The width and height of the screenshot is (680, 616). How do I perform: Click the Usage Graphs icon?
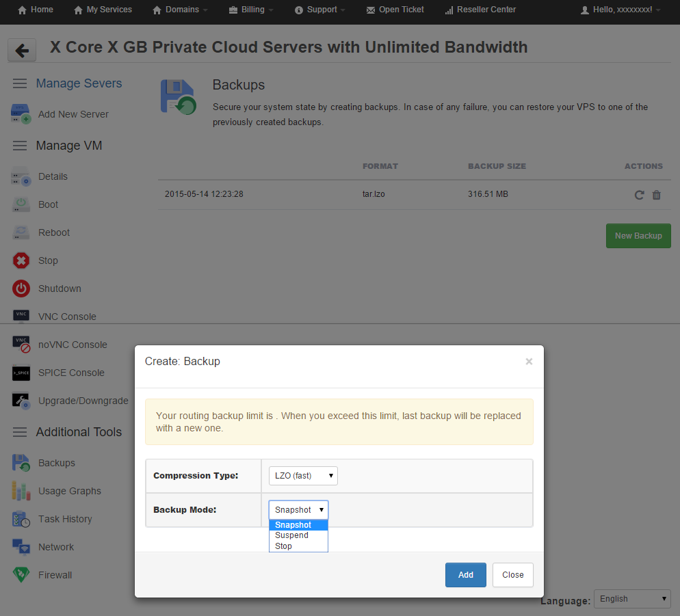click(x=21, y=491)
